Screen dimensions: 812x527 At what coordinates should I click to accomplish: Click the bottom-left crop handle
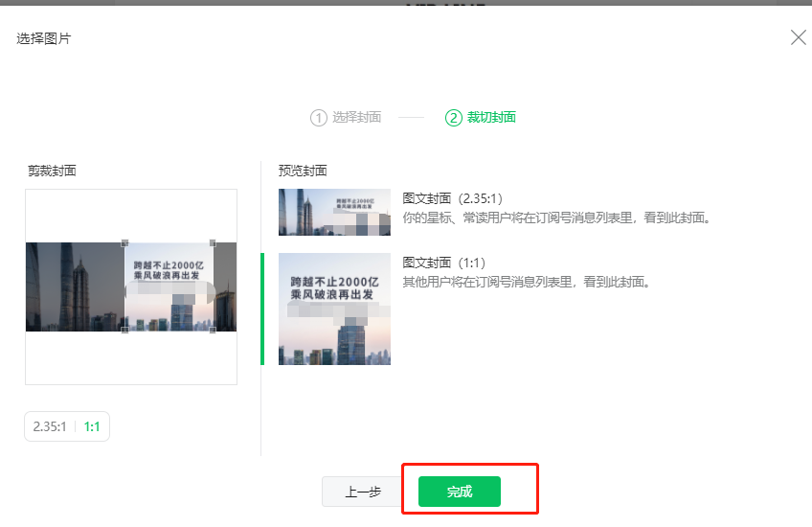click(x=124, y=330)
